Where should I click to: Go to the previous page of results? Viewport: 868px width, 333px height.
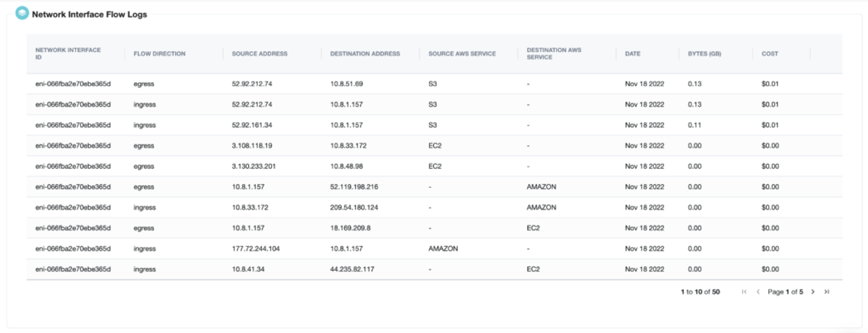[x=757, y=292]
